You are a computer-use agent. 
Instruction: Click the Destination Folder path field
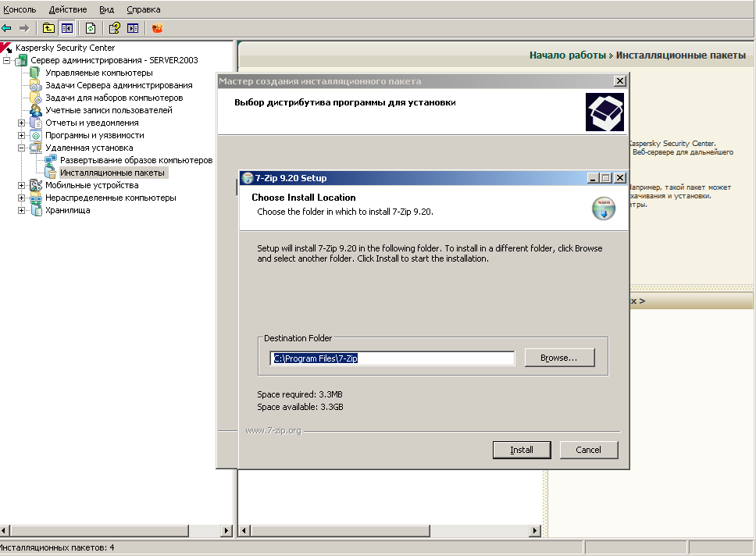click(392, 358)
